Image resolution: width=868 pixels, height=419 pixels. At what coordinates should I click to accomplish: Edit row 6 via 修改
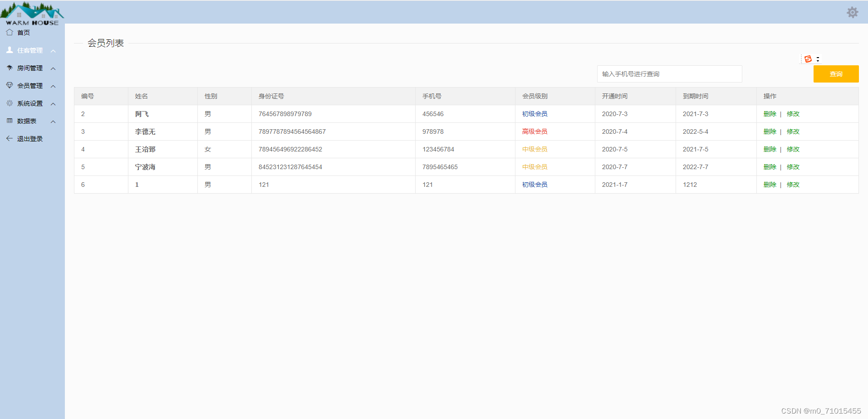pyautogui.click(x=793, y=185)
